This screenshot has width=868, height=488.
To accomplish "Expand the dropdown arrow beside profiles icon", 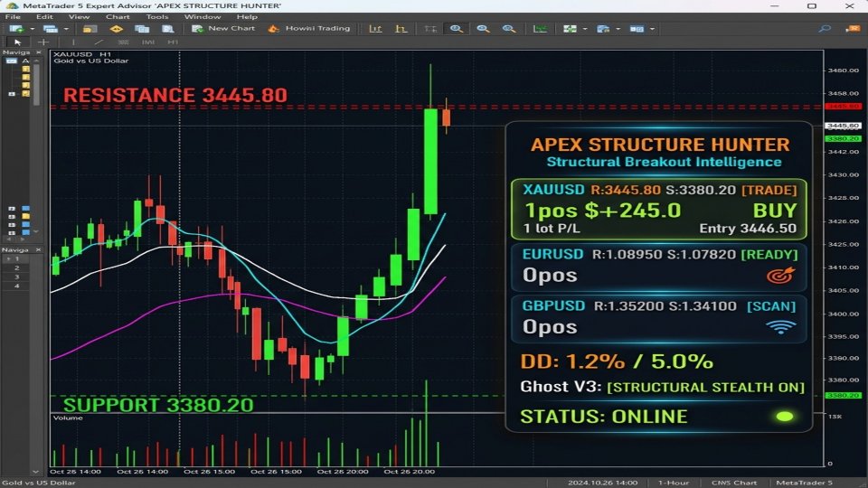I will pos(66,29).
